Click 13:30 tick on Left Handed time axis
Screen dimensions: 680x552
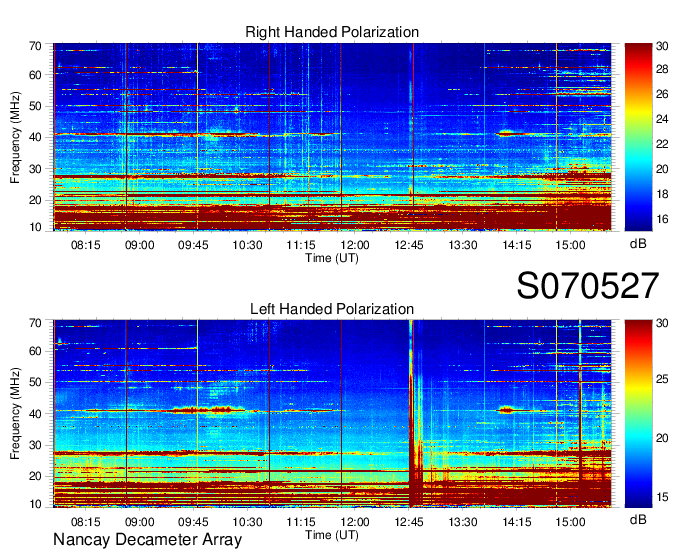click(x=463, y=522)
